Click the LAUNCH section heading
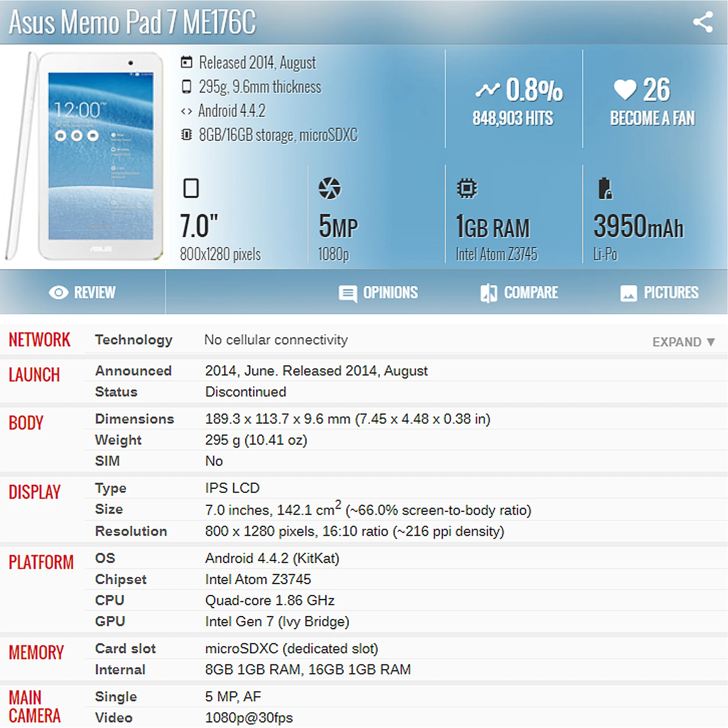The width and height of the screenshot is (728, 728). point(34,375)
